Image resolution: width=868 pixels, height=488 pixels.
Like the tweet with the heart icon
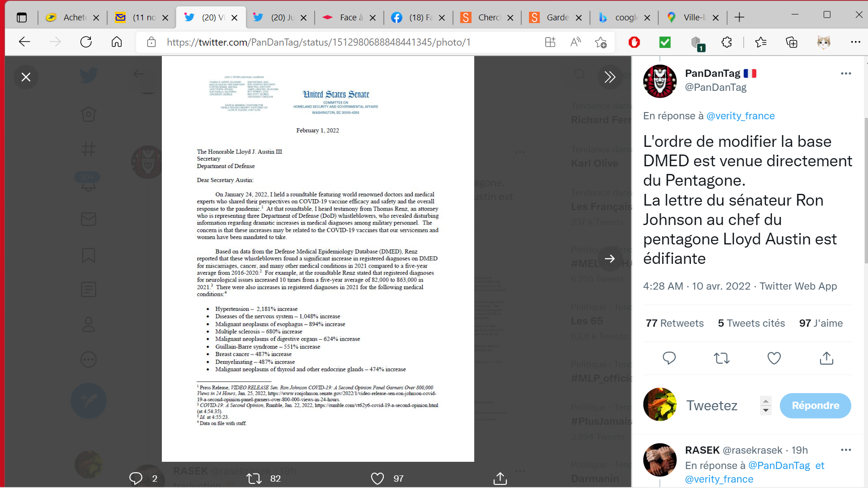pos(774,358)
